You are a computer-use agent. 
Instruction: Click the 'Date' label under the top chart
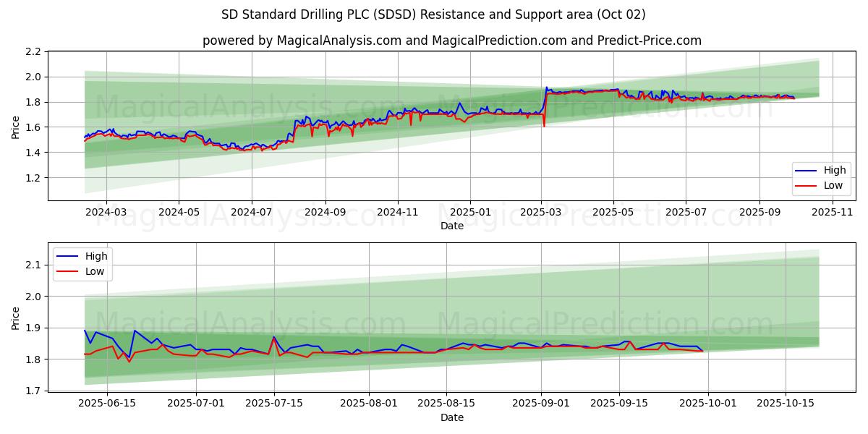click(x=451, y=226)
